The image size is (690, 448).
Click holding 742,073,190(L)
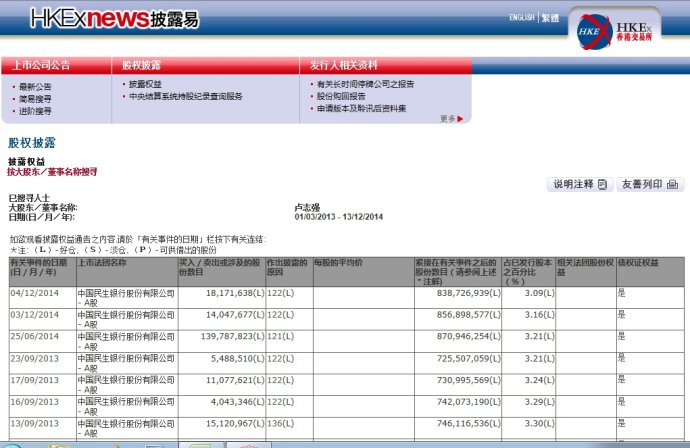point(469,401)
